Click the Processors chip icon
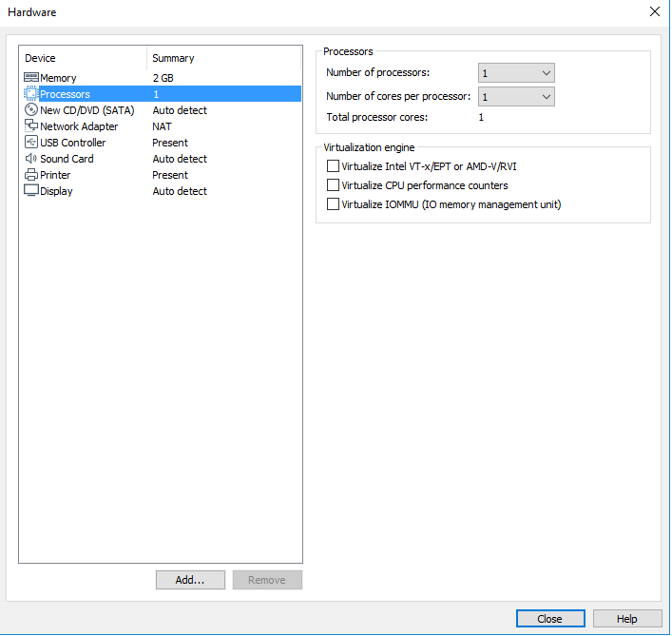 point(31,93)
